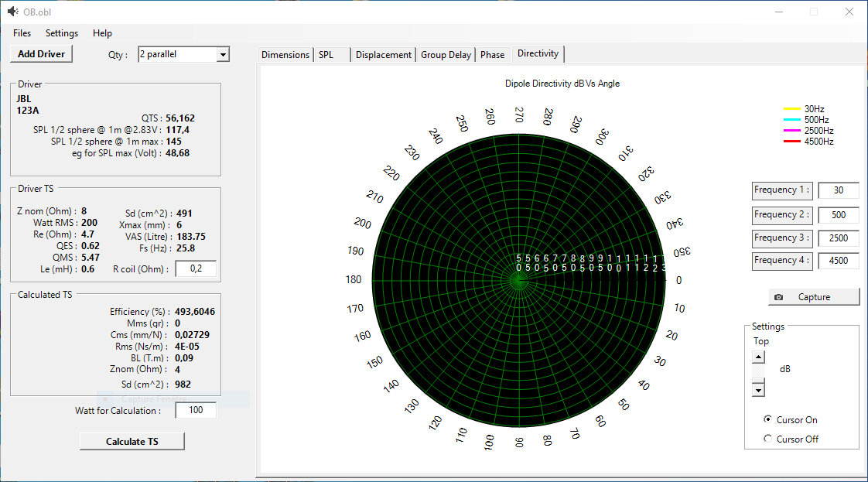
Task: Switch to the Group Delay tab
Action: click(x=446, y=55)
